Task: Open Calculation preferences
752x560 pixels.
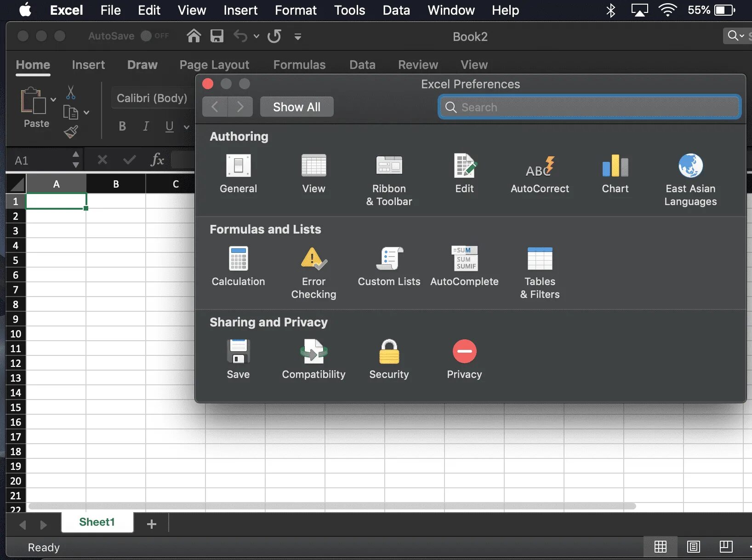Action: coord(238,267)
